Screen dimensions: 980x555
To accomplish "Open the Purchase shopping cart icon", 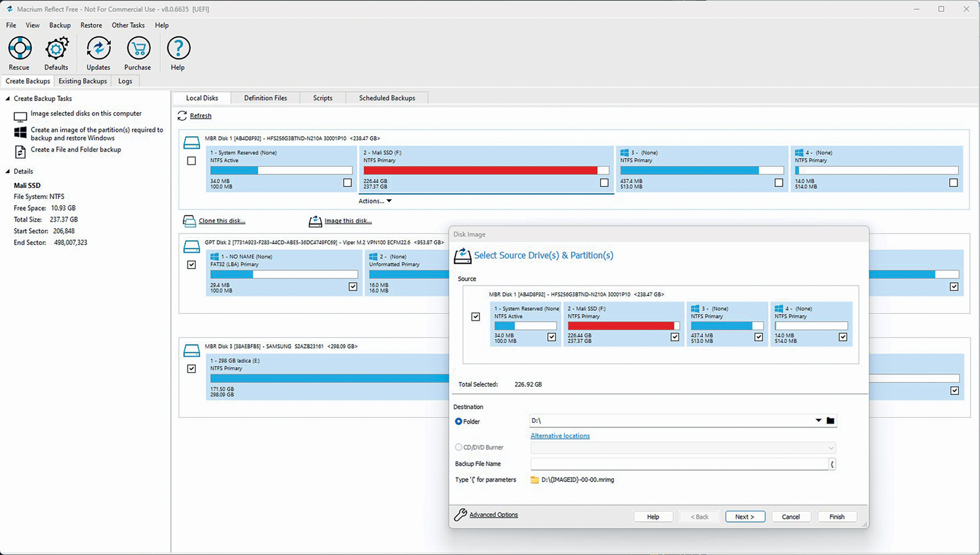I will pyautogui.click(x=138, y=48).
